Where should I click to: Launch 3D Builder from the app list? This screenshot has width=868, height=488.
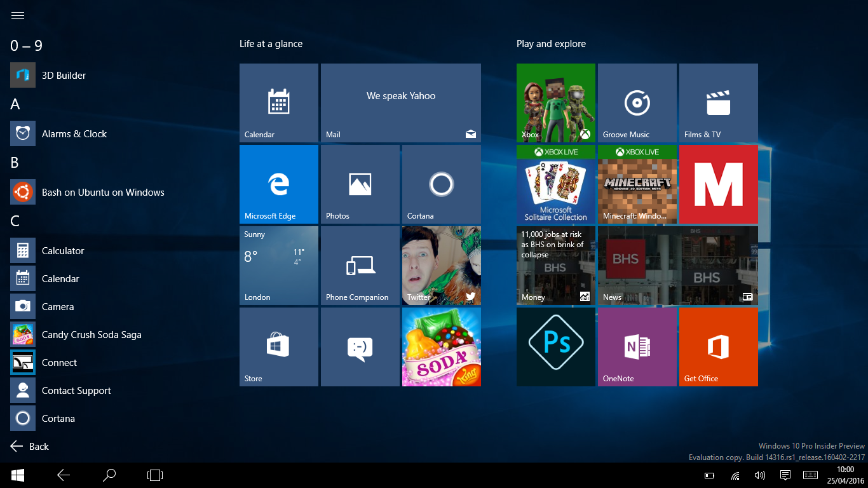click(64, 75)
